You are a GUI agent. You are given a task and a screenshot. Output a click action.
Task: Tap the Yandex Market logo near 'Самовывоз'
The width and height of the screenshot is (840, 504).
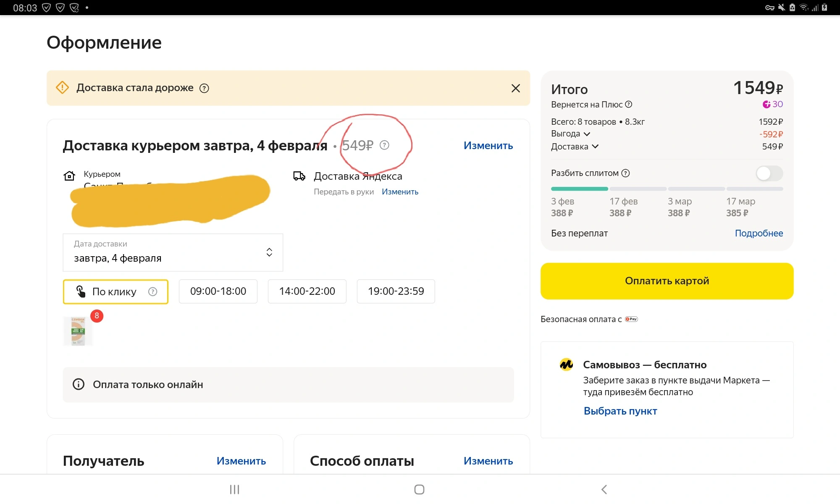566,365
